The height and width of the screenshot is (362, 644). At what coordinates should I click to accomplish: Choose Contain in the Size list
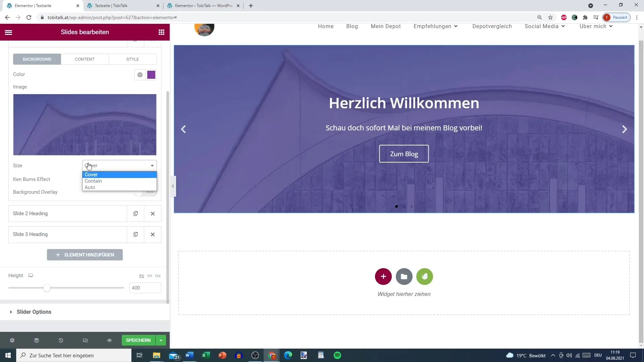point(119,181)
